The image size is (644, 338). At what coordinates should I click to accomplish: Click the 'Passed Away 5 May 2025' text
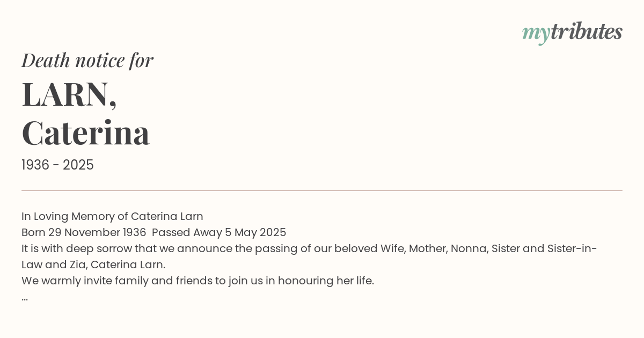tap(219, 232)
